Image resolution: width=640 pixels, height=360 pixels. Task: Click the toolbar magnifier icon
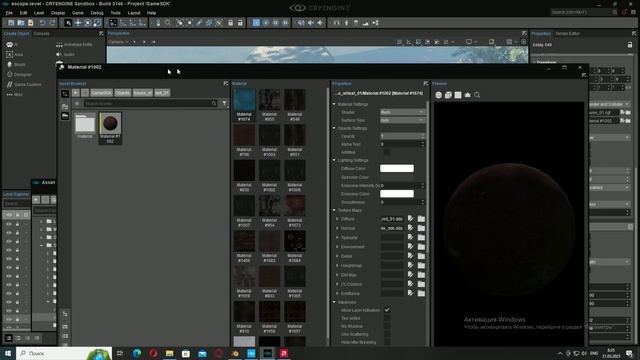[x=168, y=23]
